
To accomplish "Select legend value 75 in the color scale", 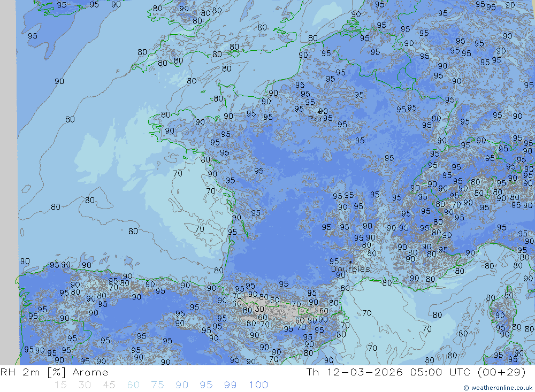I will [158, 385].
